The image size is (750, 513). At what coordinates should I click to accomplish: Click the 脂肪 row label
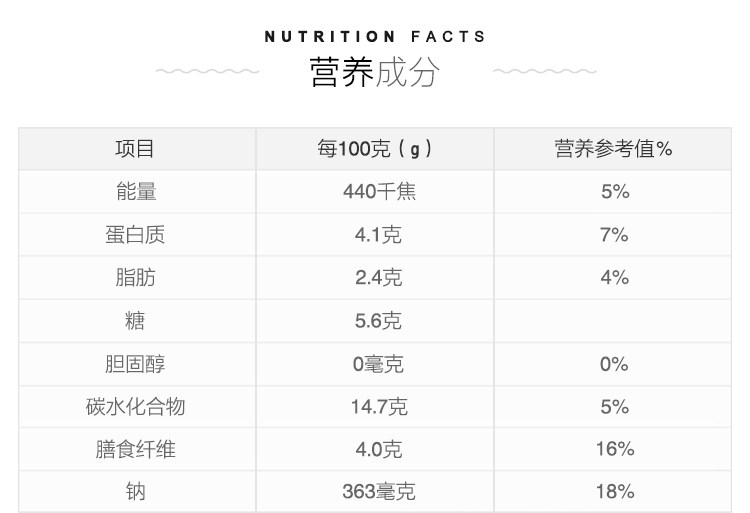(135, 277)
